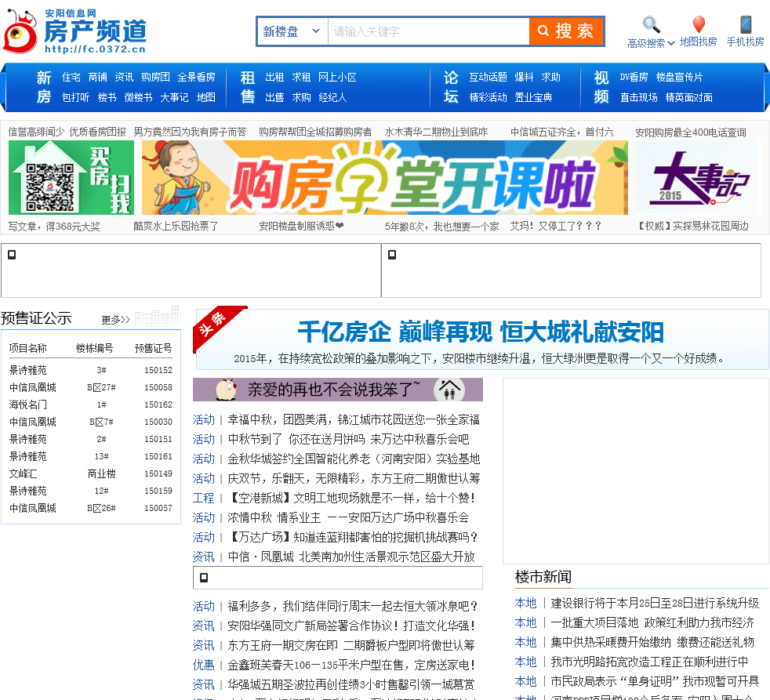Open article 【空港新城】文明工地现场

coord(351,499)
